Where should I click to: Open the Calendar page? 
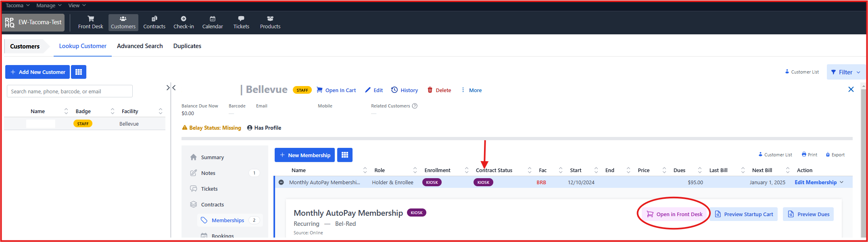[x=213, y=23]
